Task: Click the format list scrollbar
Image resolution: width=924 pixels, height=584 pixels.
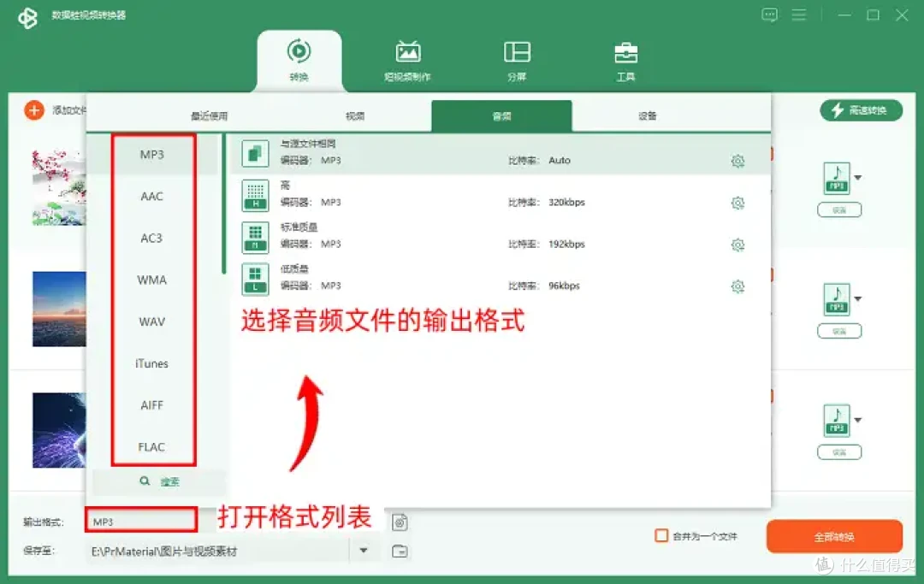Action: point(224,204)
